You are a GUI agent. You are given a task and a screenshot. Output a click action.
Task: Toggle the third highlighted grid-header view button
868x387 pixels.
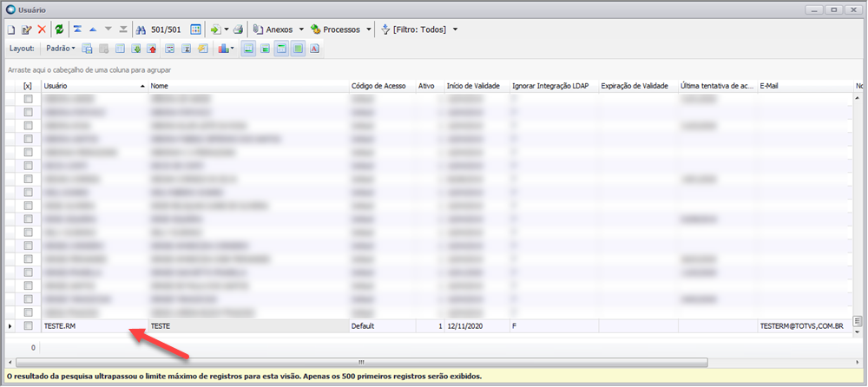pos(282,49)
